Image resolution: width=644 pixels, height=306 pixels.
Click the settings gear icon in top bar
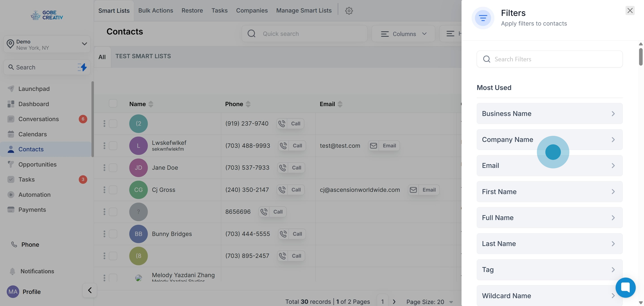349,11
